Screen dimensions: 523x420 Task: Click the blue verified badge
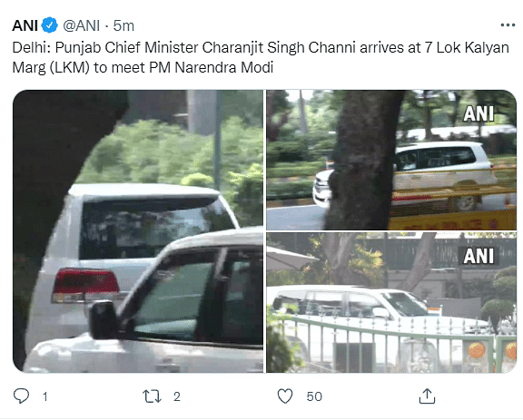[x=50, y=25]
